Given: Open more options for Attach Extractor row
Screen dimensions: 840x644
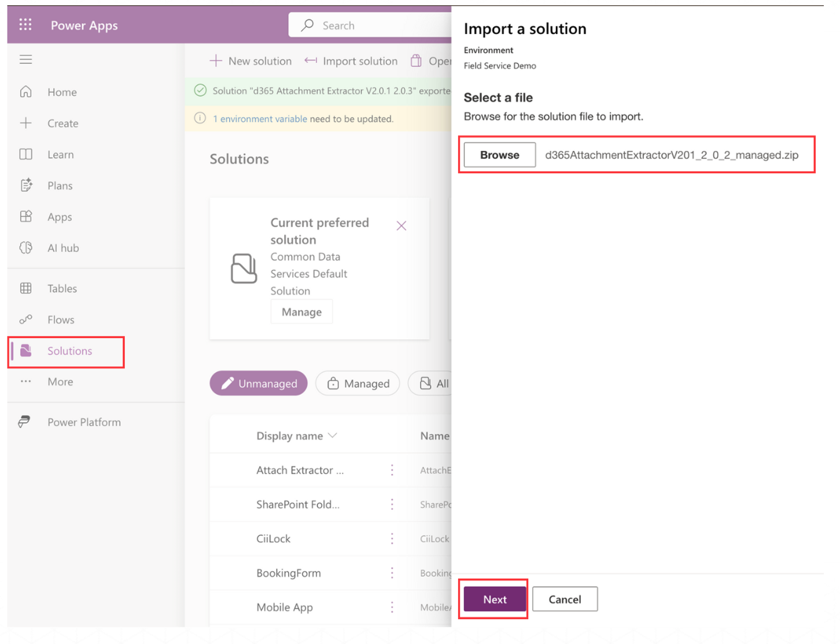Looking at the screenshot, I should pos(392,470).
